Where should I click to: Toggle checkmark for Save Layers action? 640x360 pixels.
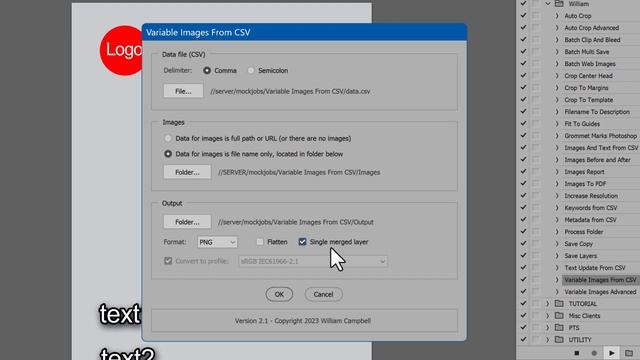(523, 256)
